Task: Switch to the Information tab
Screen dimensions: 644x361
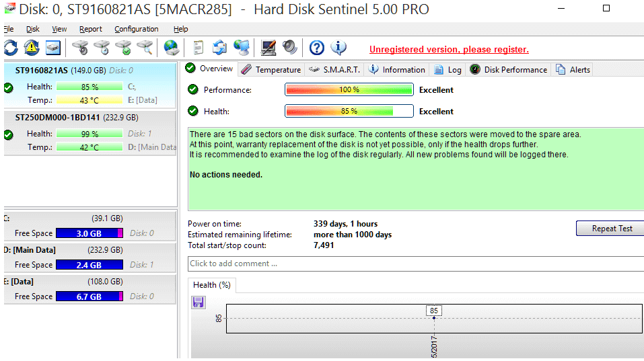Action: point(397,70)
